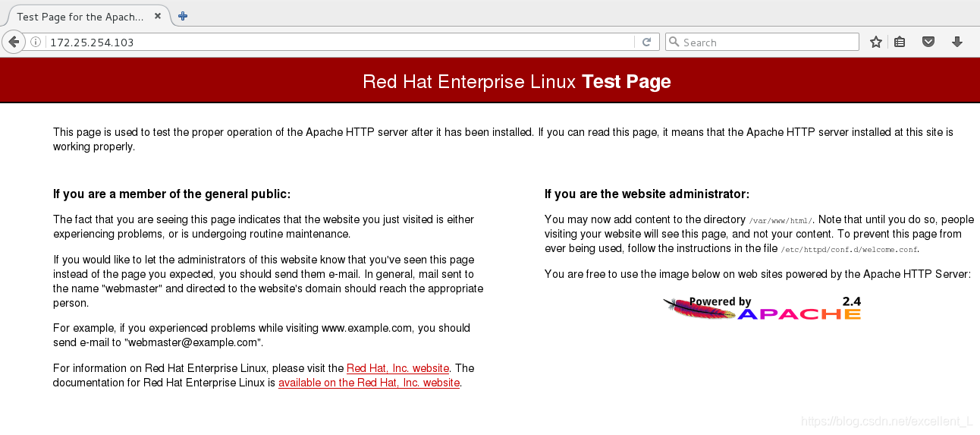Open the Downloads arrow icon
Image resolution: width=980 pixels, height=435 pixels.
coord(957,43)
